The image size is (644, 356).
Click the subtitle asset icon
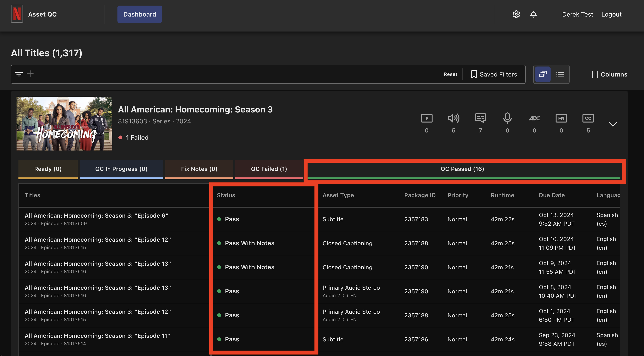click(480, 118)
